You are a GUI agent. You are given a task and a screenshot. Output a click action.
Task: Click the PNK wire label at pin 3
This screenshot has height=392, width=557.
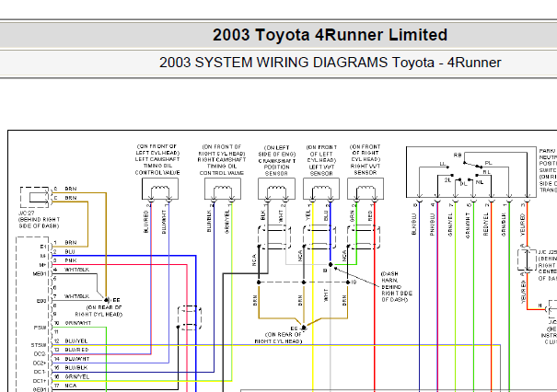tap(70, 260)
